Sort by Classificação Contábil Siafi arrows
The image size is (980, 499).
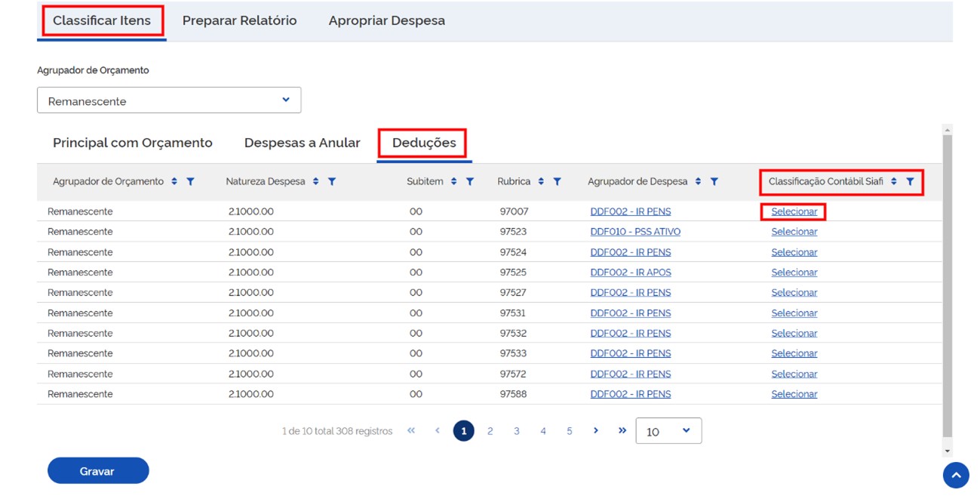point(893,182)
